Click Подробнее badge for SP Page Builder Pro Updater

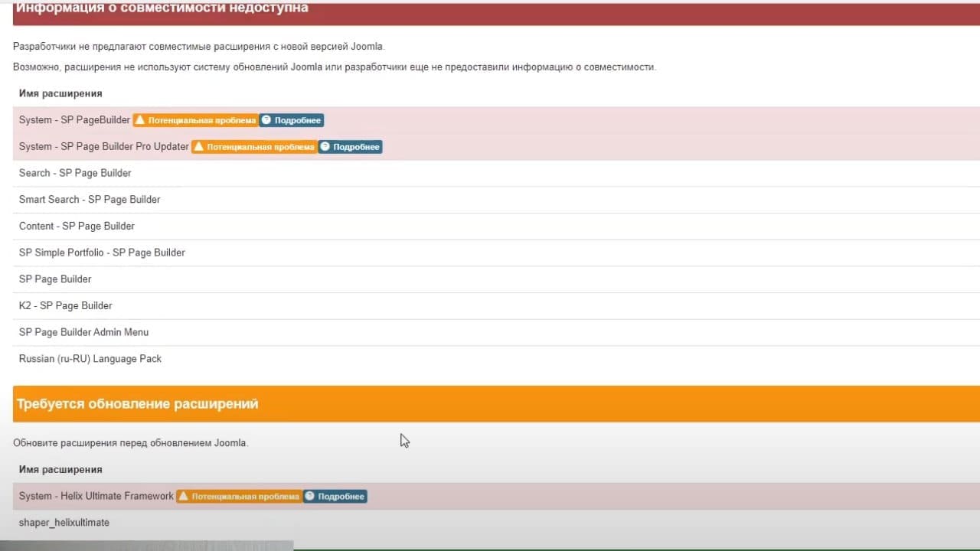click(350, 147)
